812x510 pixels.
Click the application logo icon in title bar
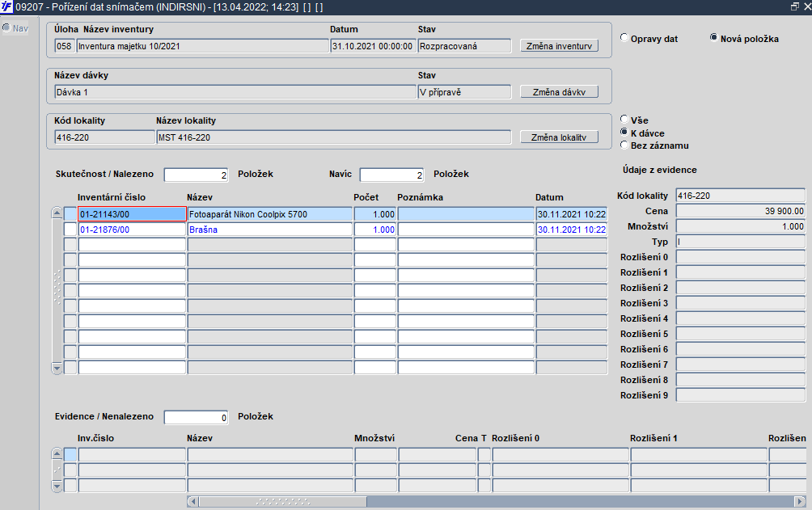(x=6, y=6)
